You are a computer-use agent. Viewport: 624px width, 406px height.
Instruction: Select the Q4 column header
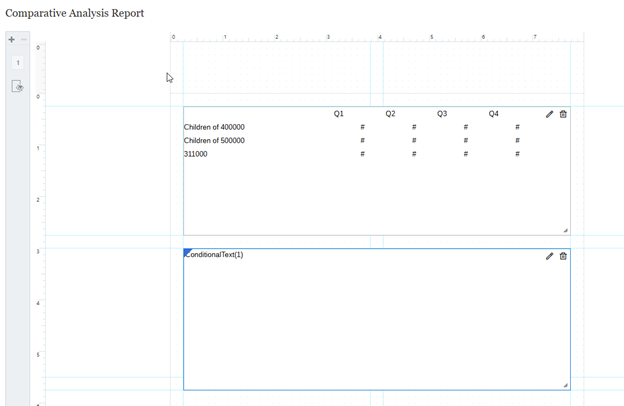(493, 114)
